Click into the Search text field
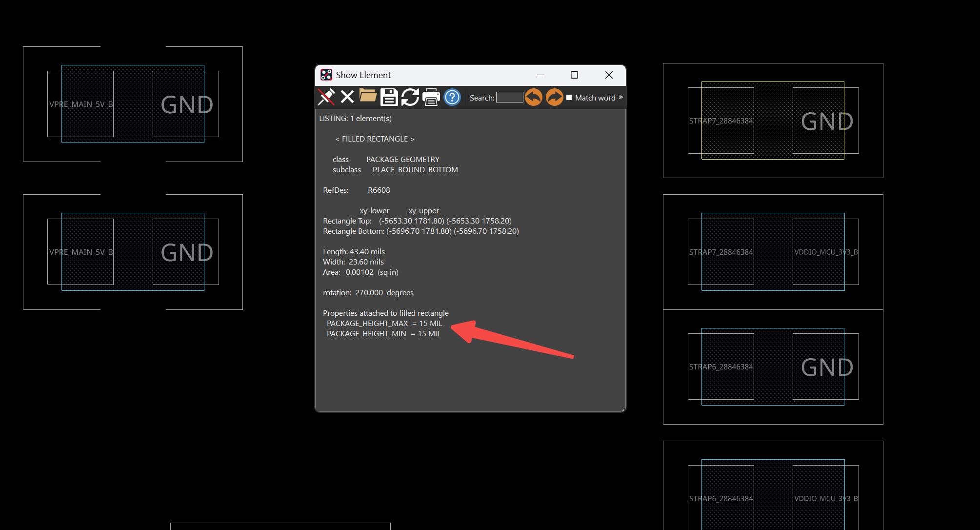Screen dimensions: 980x530 (509, 98)
